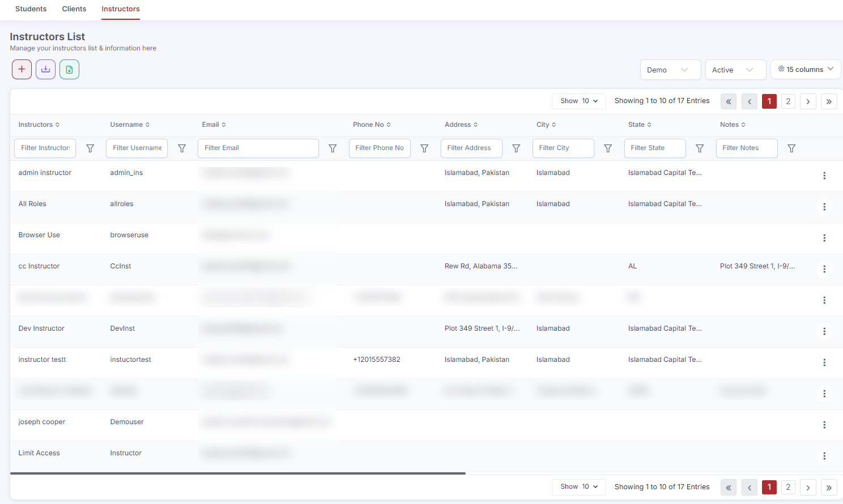Click phone number +12015557382
This screenshot has height=504, width=843.
tap(377, 360)
